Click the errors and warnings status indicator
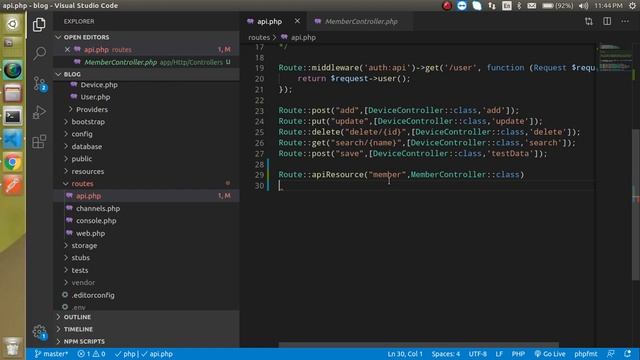The width and height of the screenshot is (640, 360). point(91,354)
